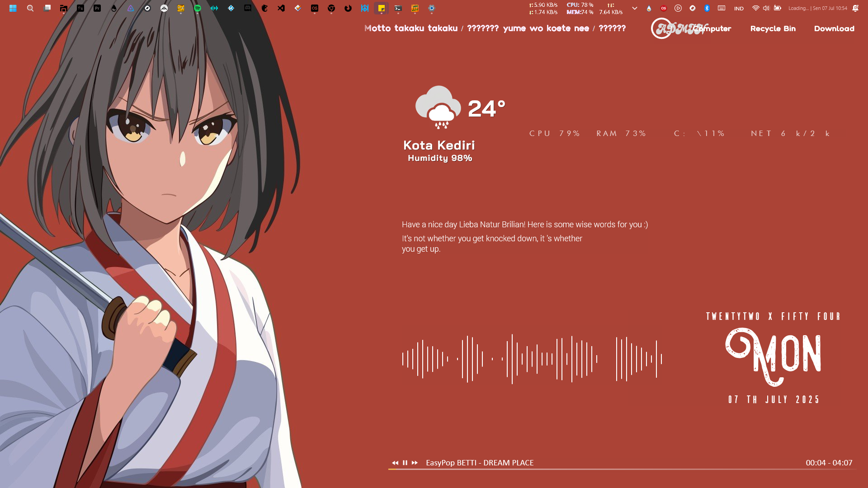Skip to the previous track

(395, 463)
